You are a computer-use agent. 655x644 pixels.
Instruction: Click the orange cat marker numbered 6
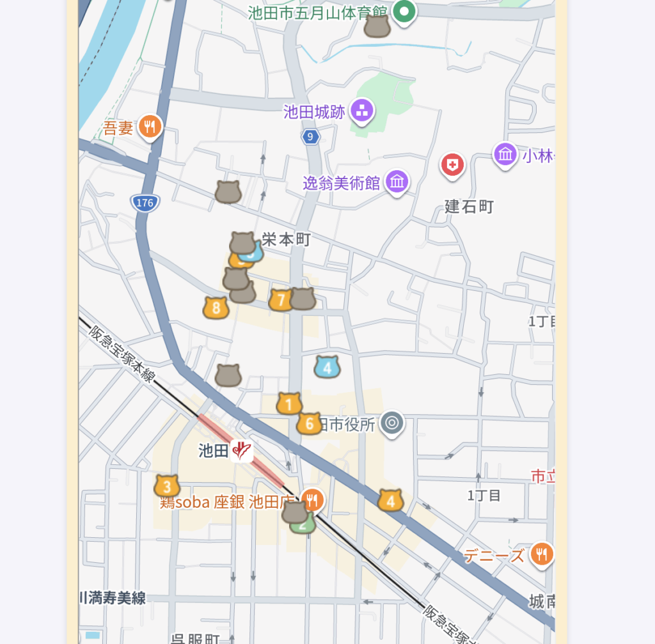coord(309,423)
